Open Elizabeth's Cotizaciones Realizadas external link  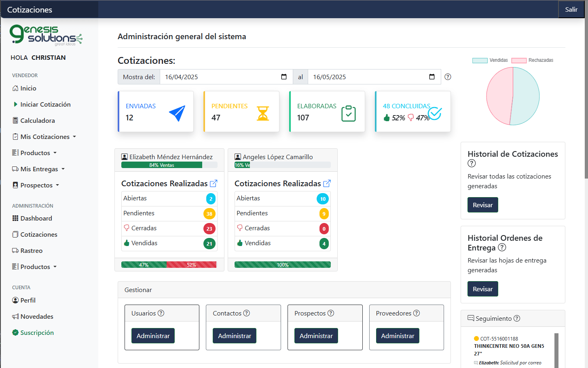[x=214, y=183]
